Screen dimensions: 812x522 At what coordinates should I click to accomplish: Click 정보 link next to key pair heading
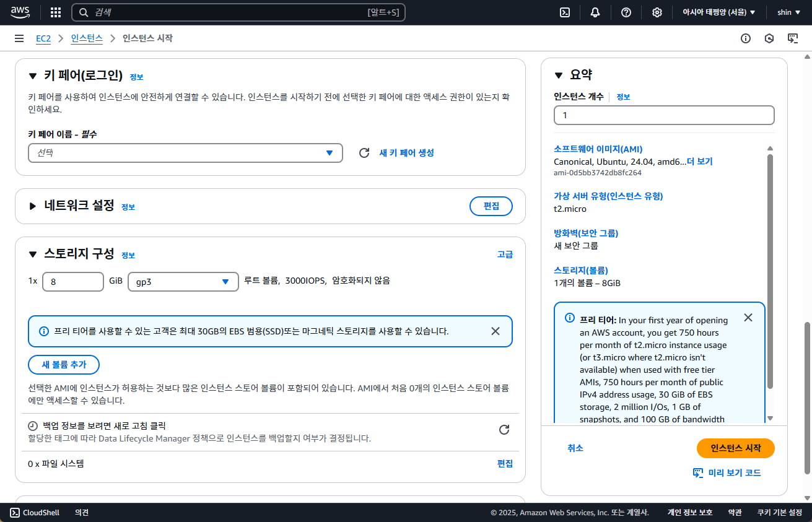click(x=136, y=77)
